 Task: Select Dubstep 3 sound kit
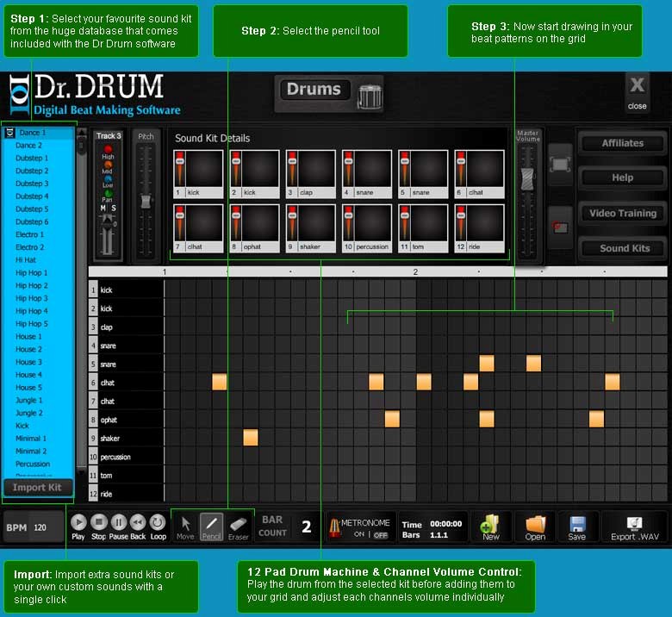click(39, 184)
